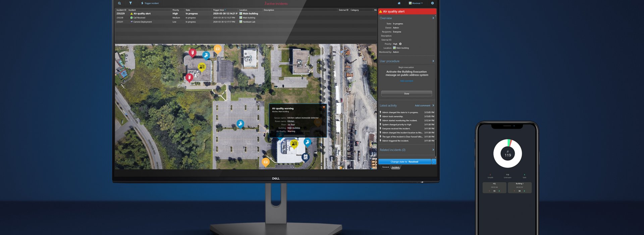Sort the list by Incident ID column

[x=121, y=10]
